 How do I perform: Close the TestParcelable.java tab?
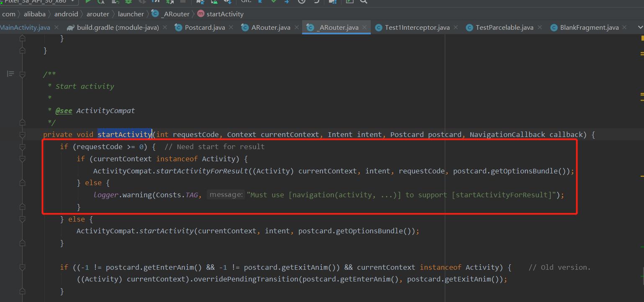[539, 28]
